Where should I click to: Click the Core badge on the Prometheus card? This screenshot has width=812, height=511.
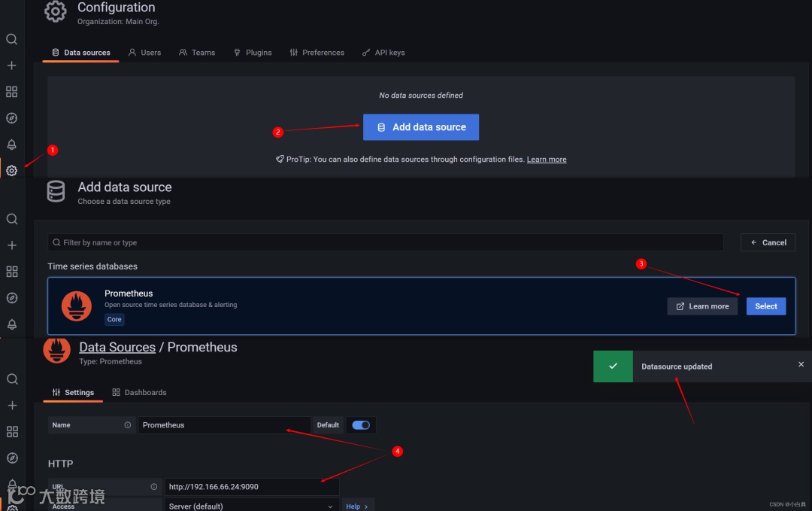114,319
